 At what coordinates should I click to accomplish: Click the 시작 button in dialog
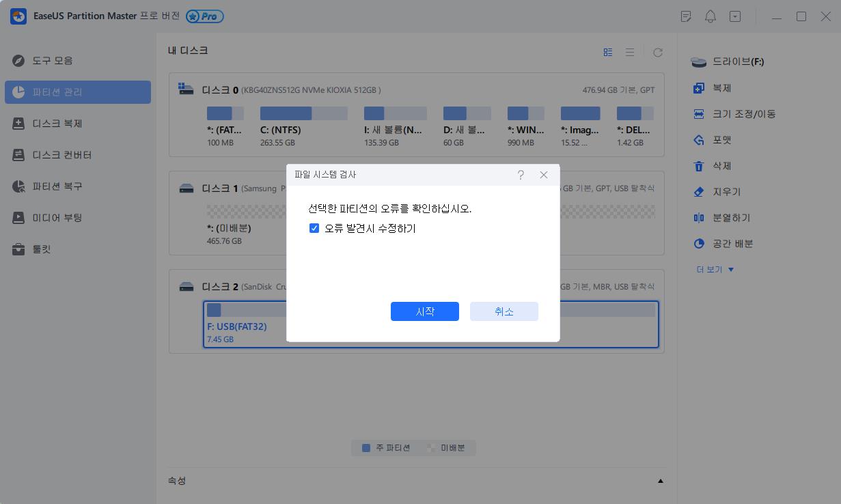[x=424, y=311]
